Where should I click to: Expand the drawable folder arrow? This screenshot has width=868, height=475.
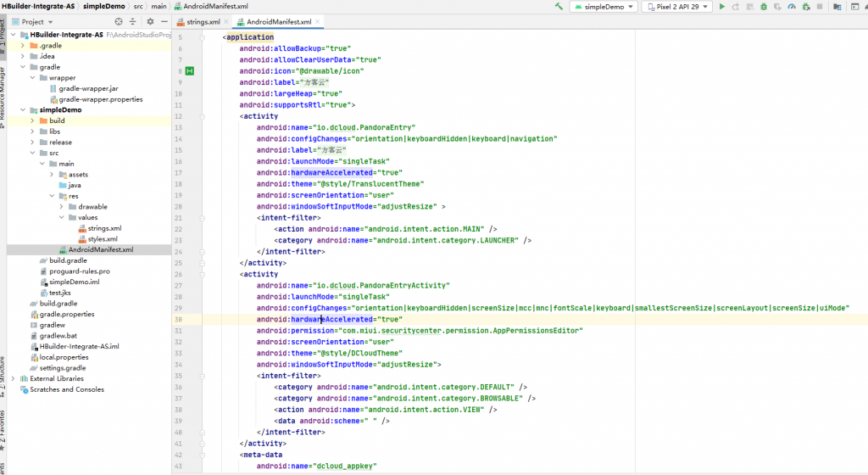coord(61,206)
